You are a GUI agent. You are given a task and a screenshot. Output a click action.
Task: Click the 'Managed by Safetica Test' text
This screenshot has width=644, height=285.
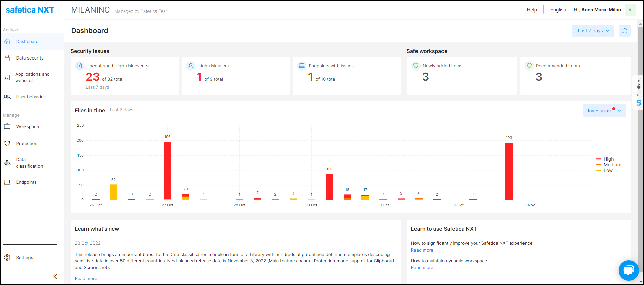click(141, 11)
